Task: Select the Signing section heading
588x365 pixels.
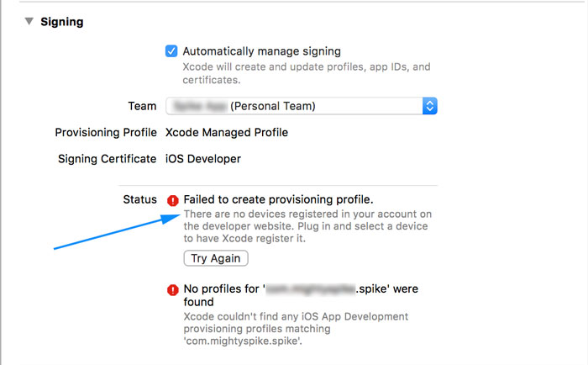Action: pyautogui.click(x=62, y=22)
